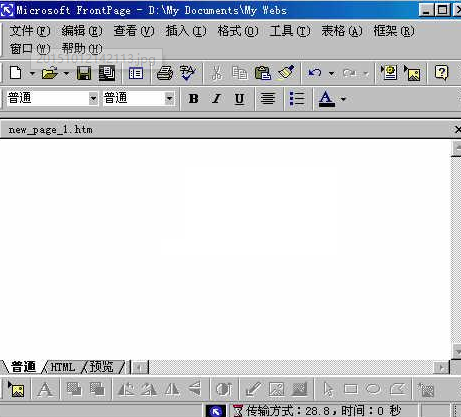This screenshot has width=461, height=417.
Task: Switch to the 预览 preview tab
Action: coord(102,367)
